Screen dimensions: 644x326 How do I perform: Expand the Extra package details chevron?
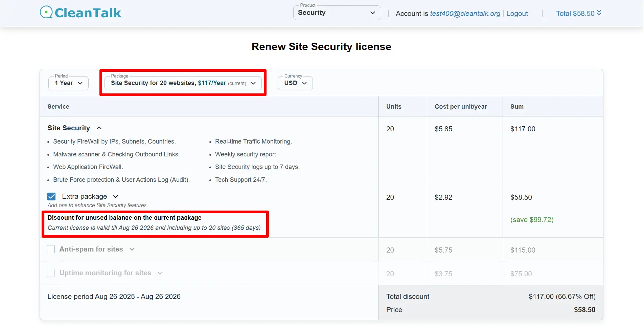pos(116,196)
